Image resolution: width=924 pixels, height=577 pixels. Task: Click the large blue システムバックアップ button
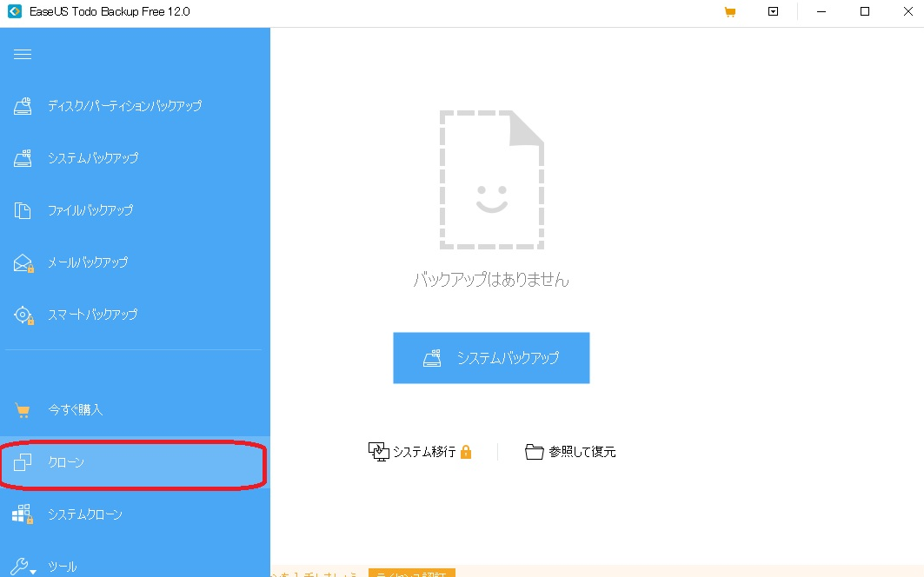click(x=491, y=358)
